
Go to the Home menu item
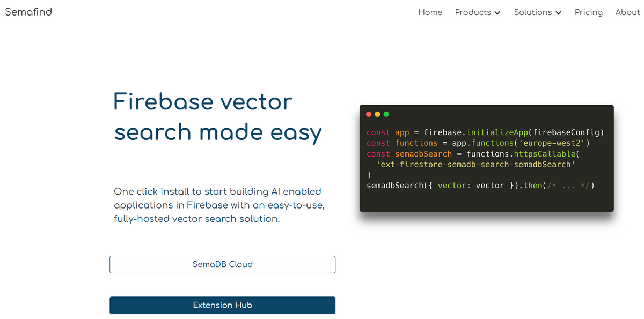(x=430, y=12)
